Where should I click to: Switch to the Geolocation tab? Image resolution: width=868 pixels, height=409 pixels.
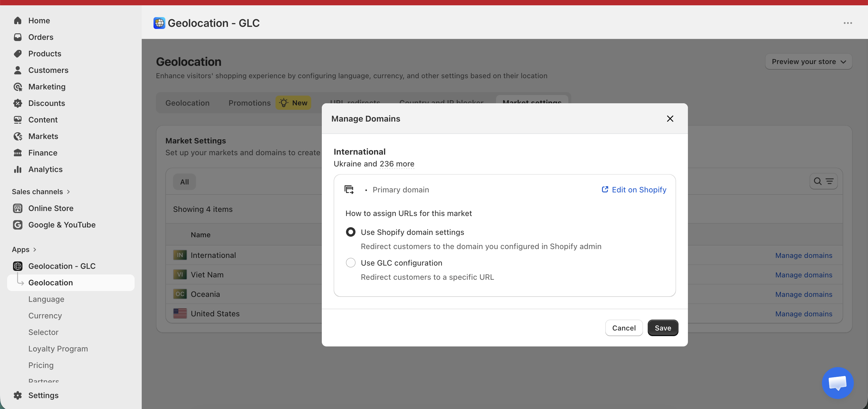point(187,103)
